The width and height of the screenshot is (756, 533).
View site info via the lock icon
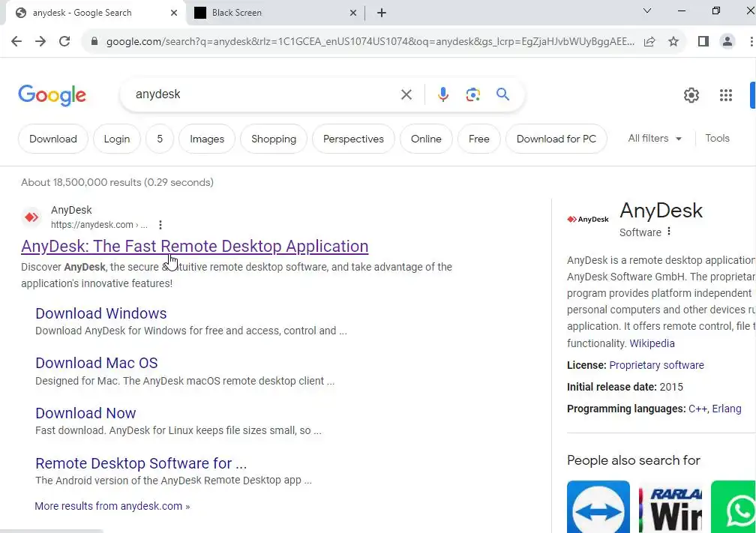coord(94,41)
